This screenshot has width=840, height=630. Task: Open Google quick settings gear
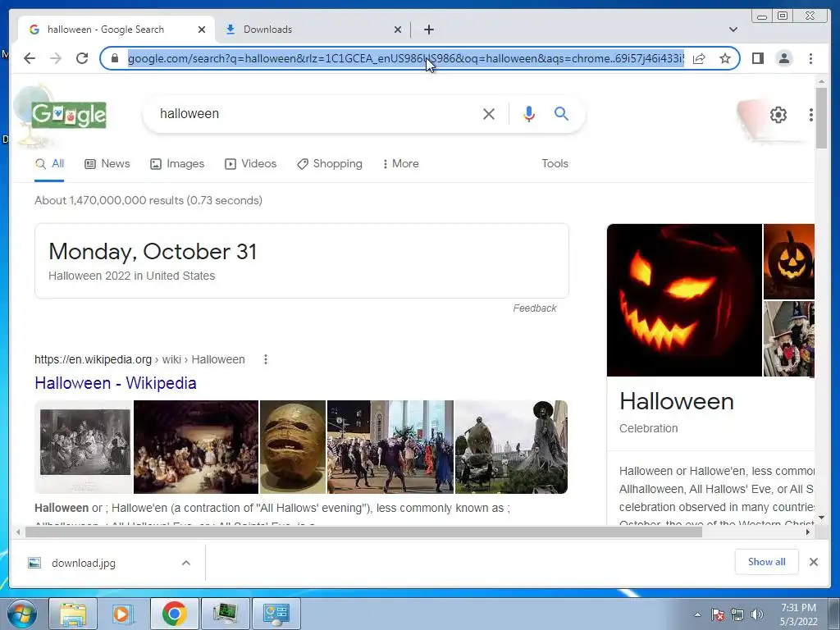(x=778, y=115)
